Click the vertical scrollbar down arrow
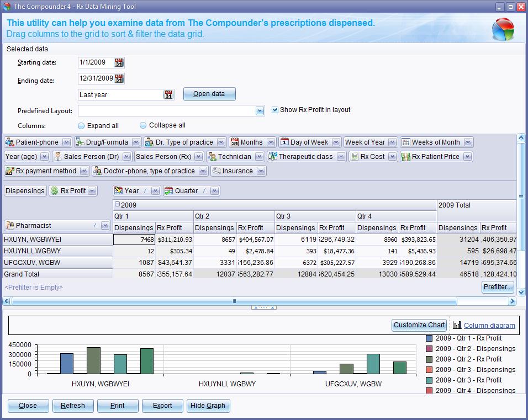Screen dimensions: 528x420 point(521,292)
